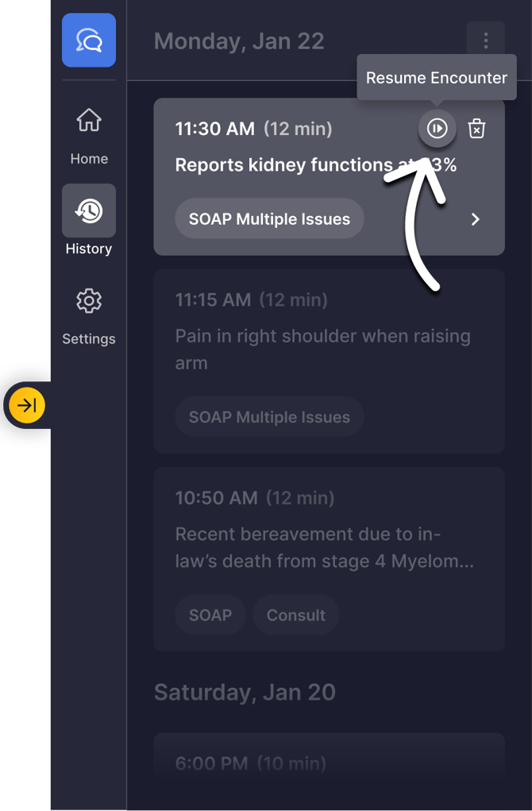Go to the Home section
The width and height of the screenshot is (532, 811).
tap(89, 135)
